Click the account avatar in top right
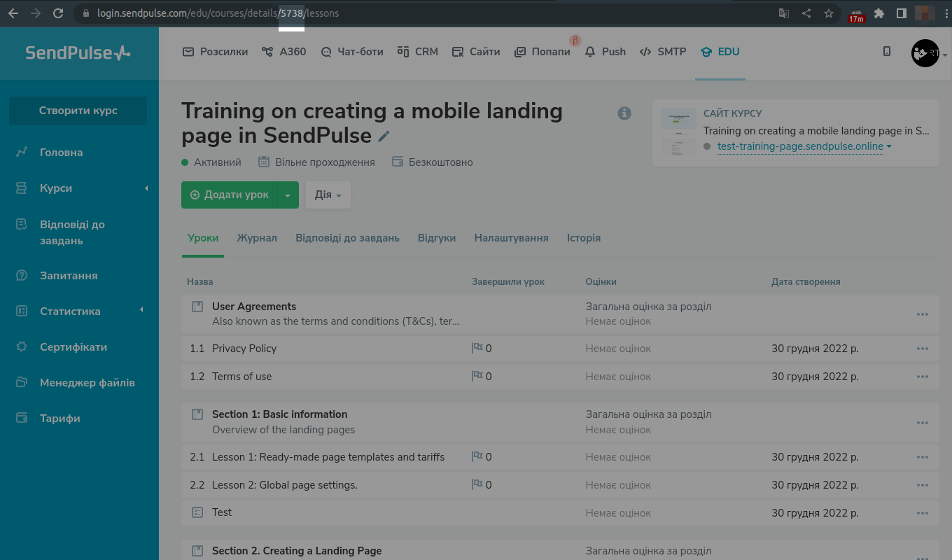The height and width of the screenshot is (560, 952). [925, 53]
